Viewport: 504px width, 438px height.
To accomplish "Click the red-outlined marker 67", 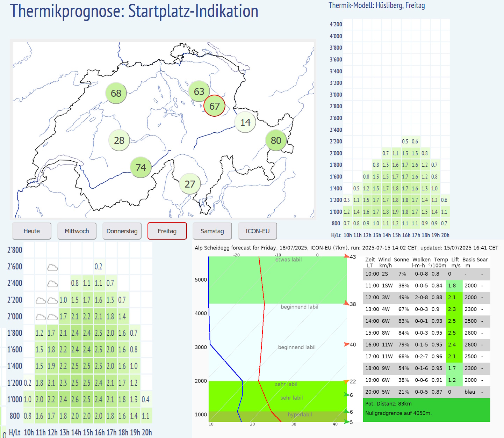I will pyautogui.click(x=214, y=106).
